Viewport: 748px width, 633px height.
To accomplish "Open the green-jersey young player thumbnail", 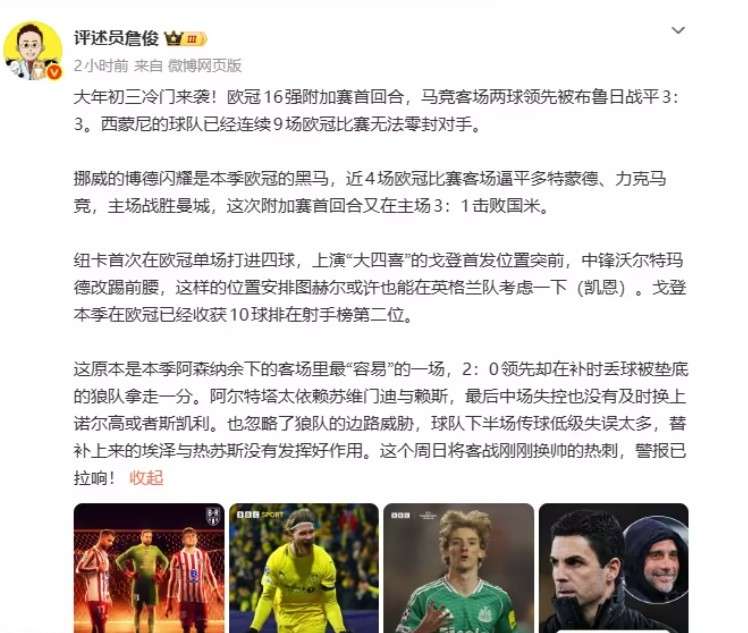I will coord(458,568).
